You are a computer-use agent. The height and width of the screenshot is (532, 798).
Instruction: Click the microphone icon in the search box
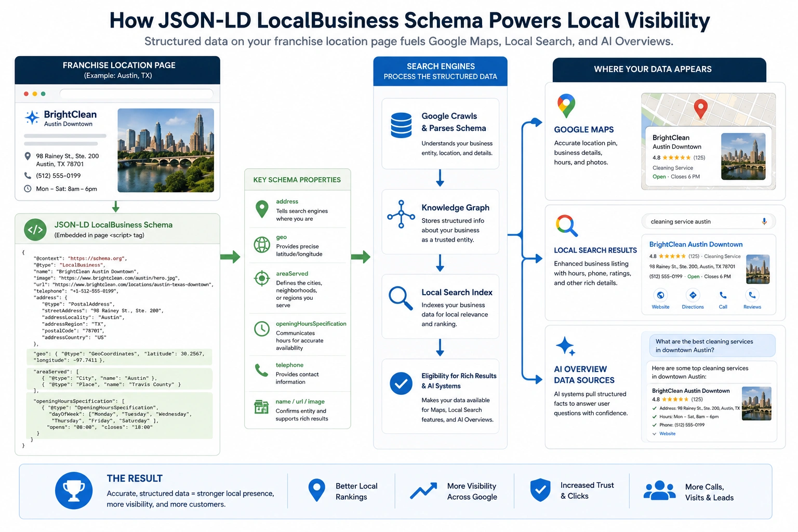coord(764,221)
